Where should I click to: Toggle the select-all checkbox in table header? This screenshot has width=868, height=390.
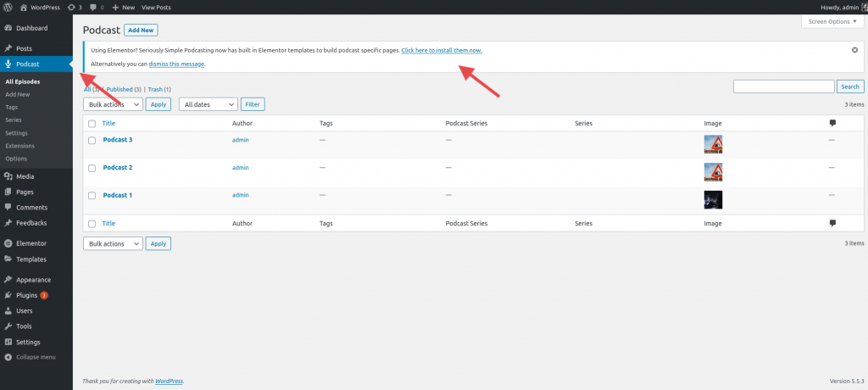[x=92, y=124]
